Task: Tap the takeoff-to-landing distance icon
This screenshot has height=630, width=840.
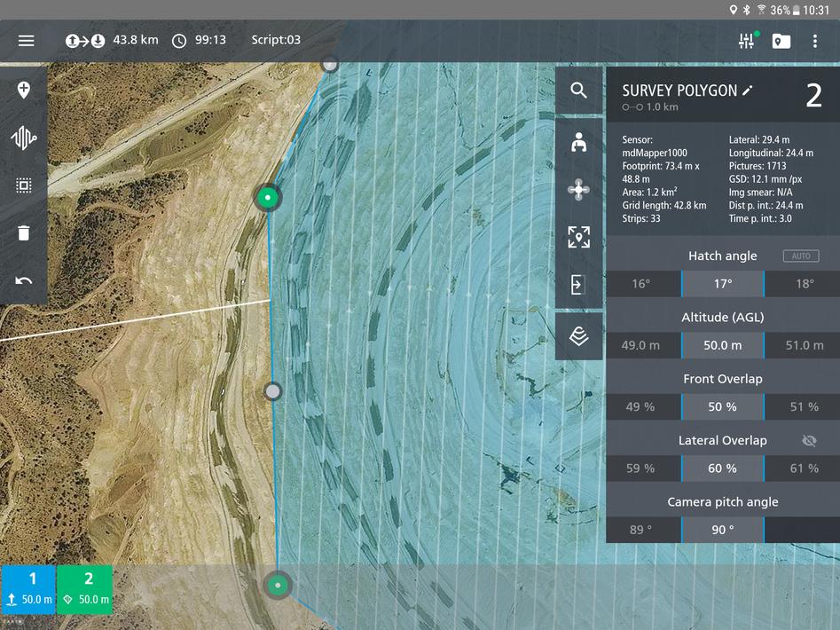Action: [85, 41]
